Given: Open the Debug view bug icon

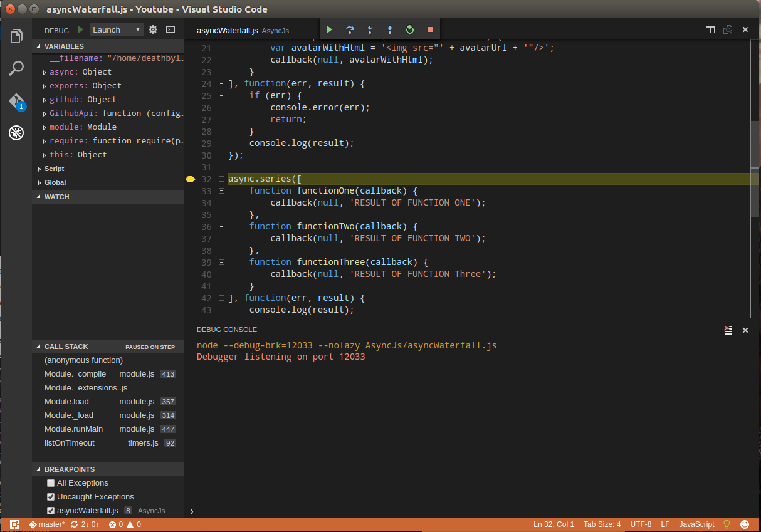Looking at the screenshot, I should (16, 133).
